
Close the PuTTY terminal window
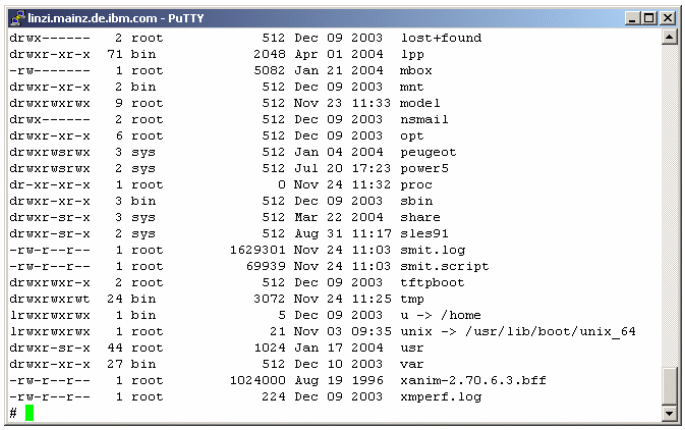(668, 18)
